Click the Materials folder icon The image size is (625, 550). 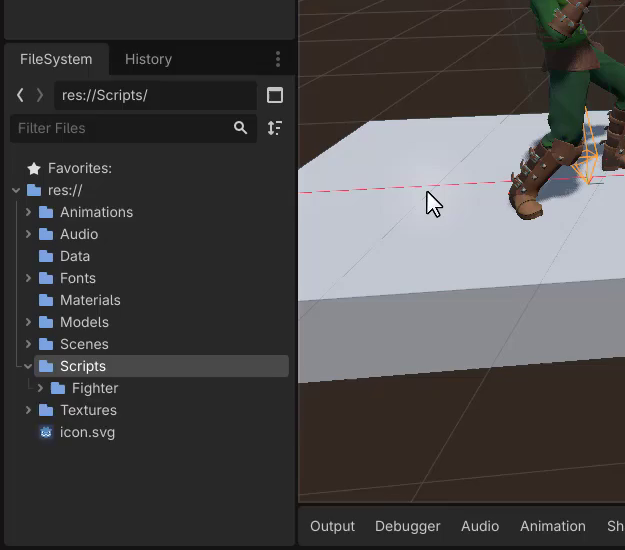coord(46,300)
